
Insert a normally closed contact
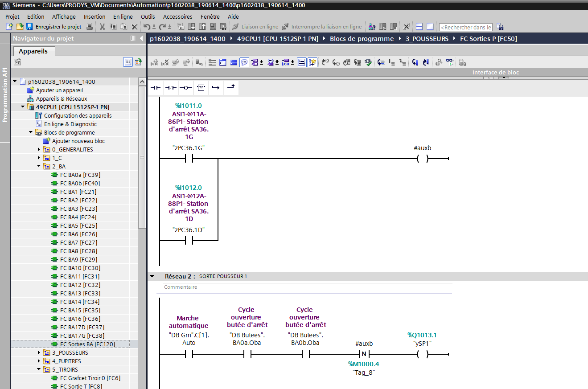coord(170,88)
